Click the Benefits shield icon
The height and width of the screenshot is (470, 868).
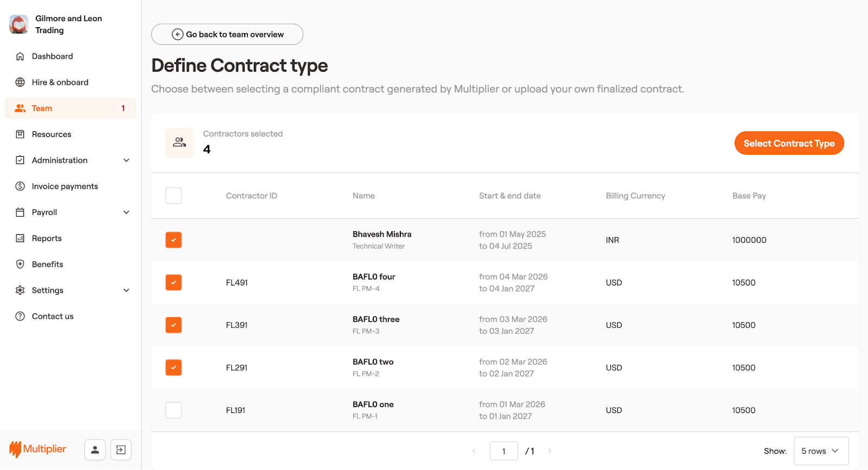[x=20, y=264]
